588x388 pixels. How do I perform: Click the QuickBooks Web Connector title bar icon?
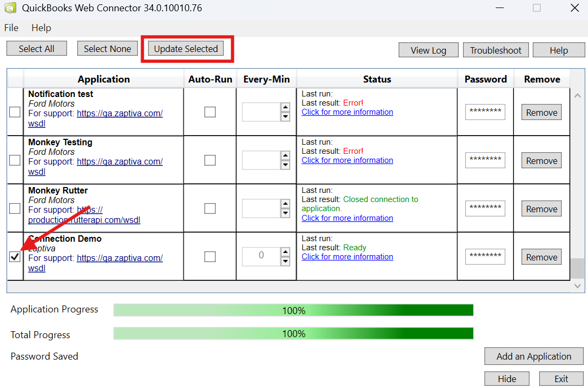pos(10,8)
